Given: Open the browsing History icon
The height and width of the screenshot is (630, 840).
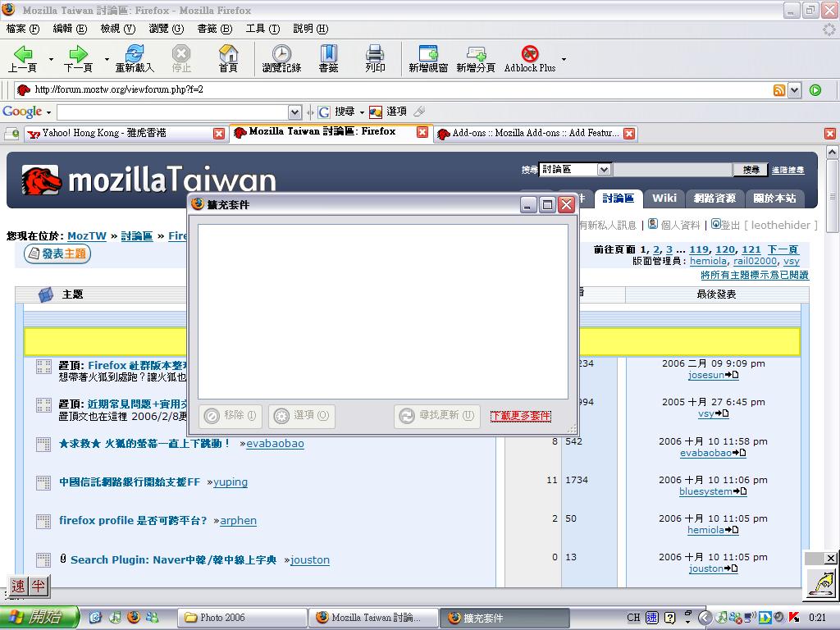Looking at the screenshot, I should [281, 58].
